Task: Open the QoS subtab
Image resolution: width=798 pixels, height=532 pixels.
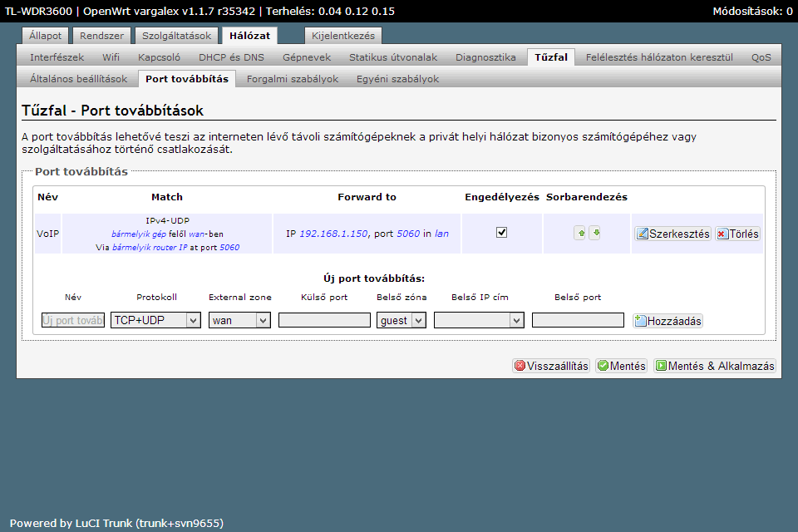Action: pos(761,57)
